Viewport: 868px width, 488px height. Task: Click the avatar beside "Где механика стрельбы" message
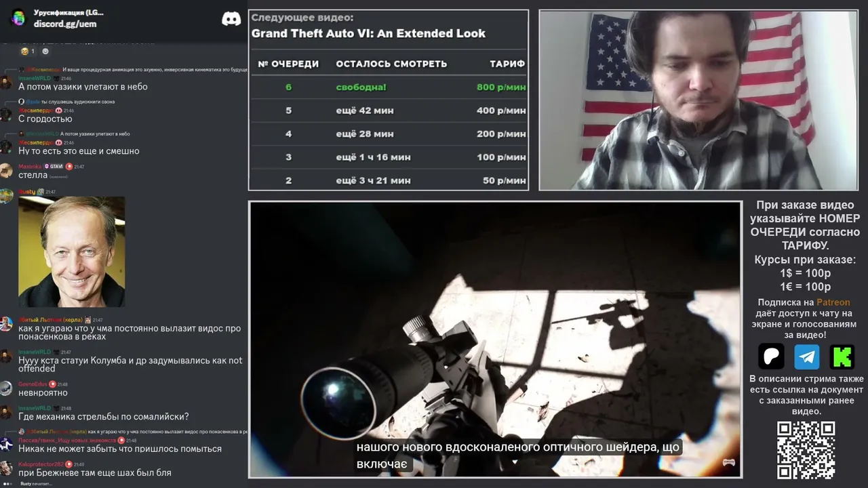click(6, 412)
